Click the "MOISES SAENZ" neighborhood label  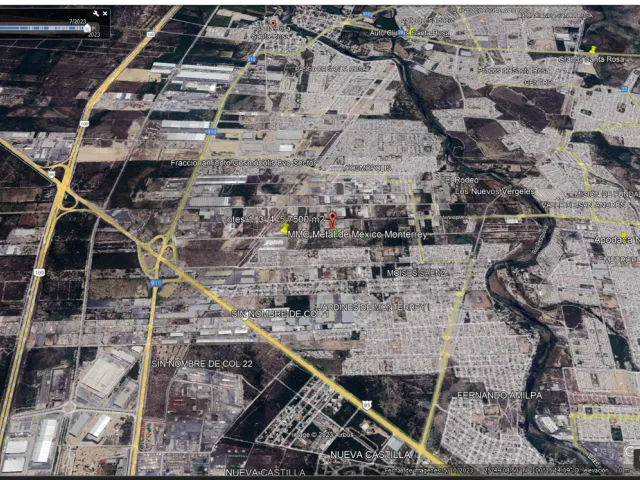416,273
